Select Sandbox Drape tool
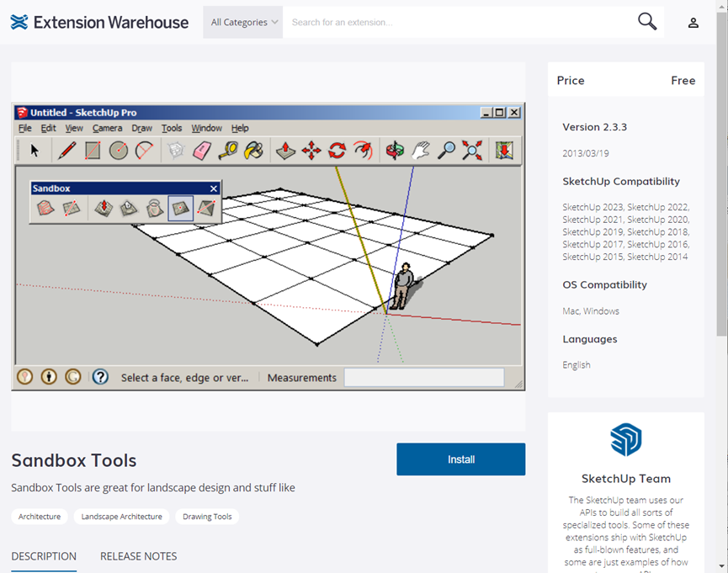728x573 pixels. [155, 208]
